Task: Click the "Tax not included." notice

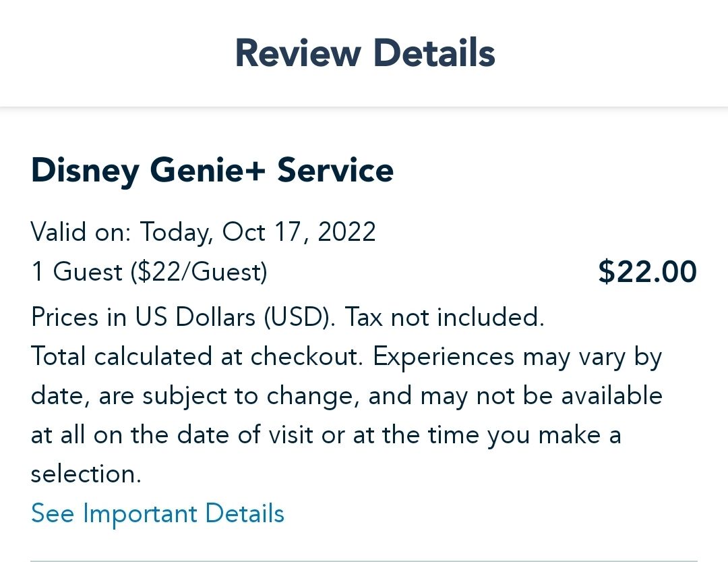Action: 444,317
